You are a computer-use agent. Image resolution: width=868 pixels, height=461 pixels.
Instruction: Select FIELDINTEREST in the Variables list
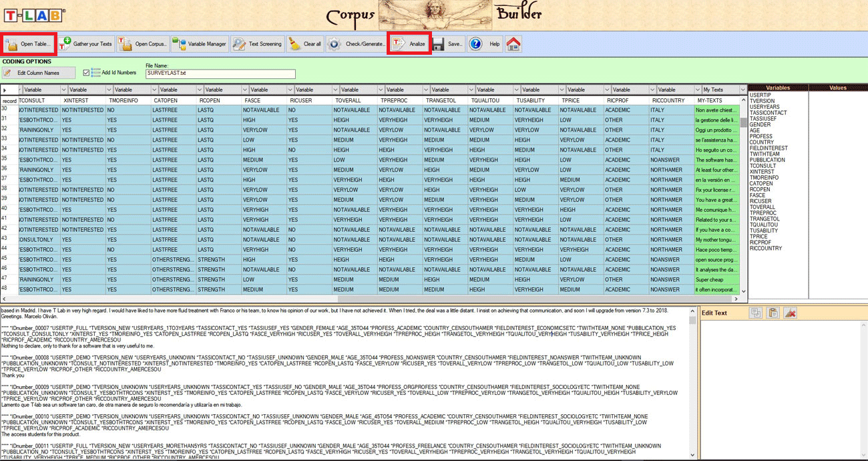pyautogui.click(x=769, y=148)
